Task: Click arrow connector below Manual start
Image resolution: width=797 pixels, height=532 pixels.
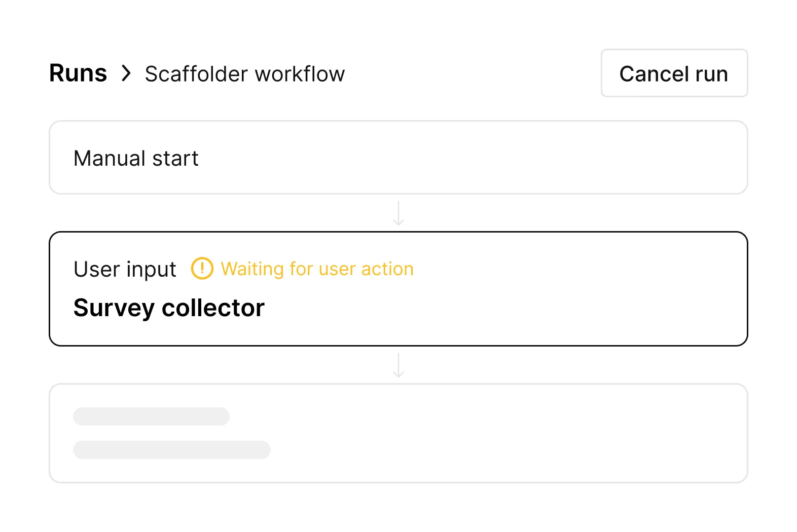Action: 398,213
